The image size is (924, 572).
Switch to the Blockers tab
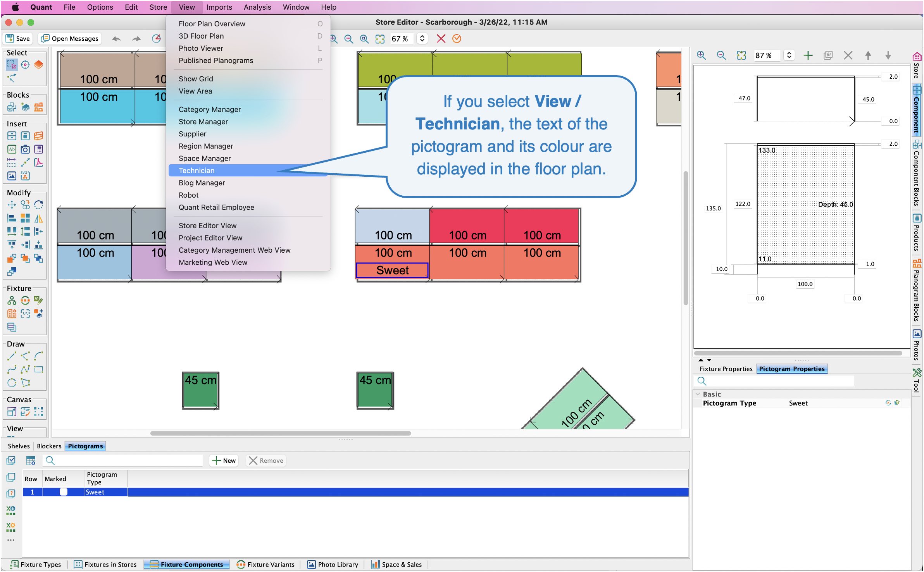coord(49,446)
